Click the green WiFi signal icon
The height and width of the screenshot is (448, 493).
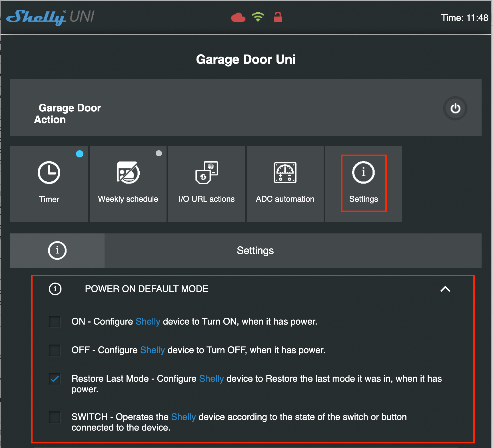(258, 17)
